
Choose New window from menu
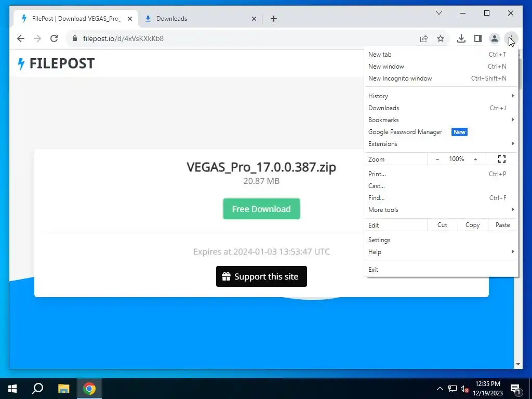[x=441, y=66]
